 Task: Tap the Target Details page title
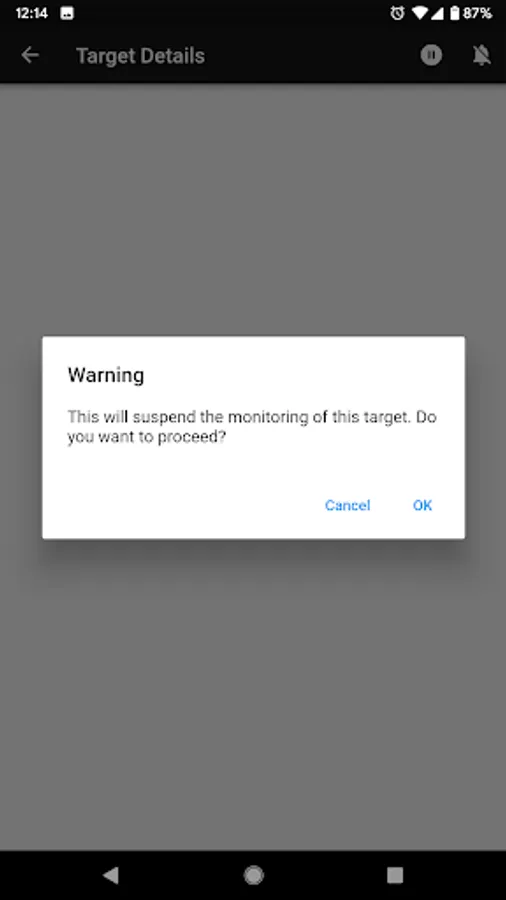pos(141,56)
